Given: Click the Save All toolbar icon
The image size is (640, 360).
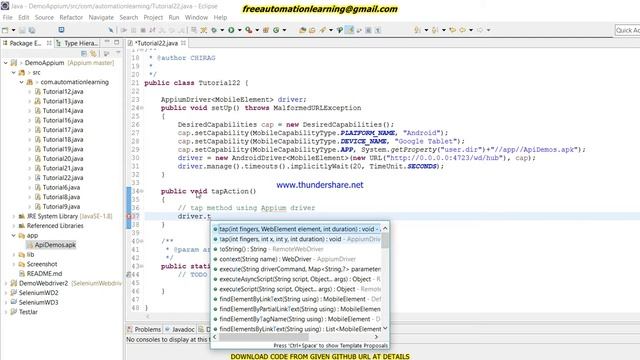Looking at the screenshot, I should 31,30.
